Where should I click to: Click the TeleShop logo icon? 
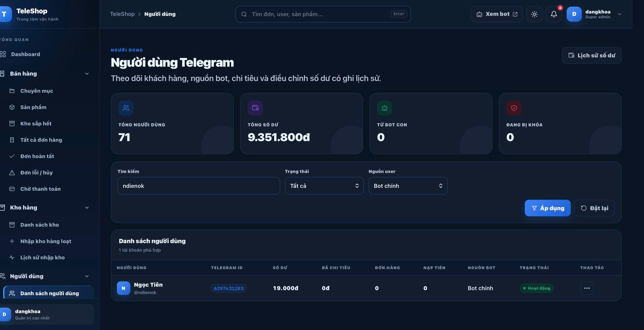5,14
